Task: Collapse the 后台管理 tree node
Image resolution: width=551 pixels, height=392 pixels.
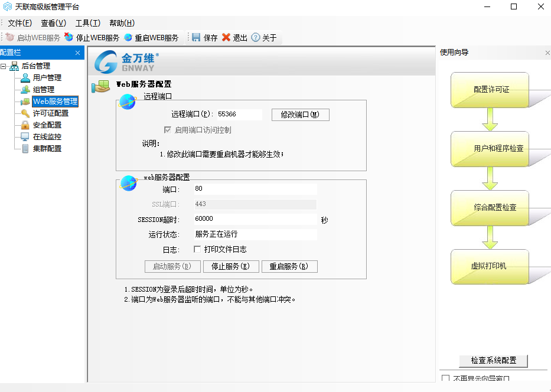Action: point(4,66)
